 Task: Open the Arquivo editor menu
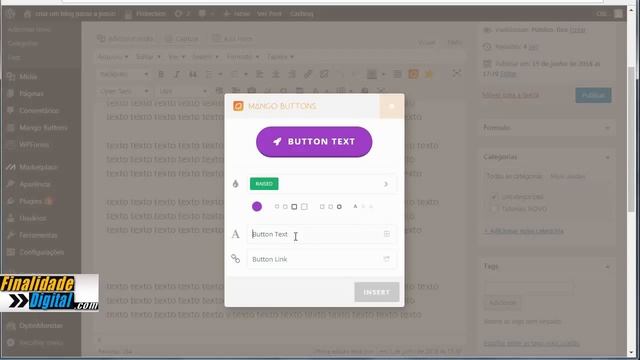pos(113,57)
